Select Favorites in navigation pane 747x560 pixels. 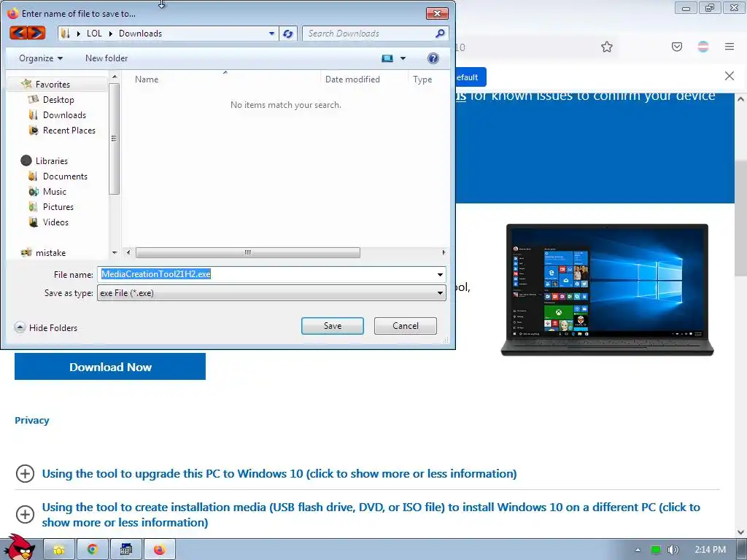(53, 85)
